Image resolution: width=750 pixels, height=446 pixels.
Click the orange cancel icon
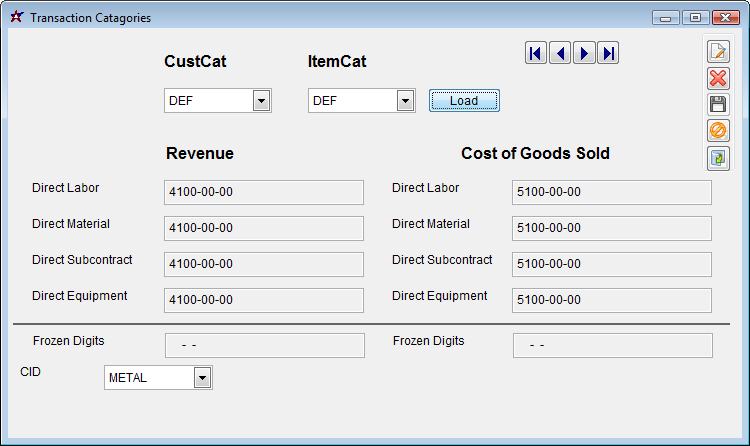point(718,130)
